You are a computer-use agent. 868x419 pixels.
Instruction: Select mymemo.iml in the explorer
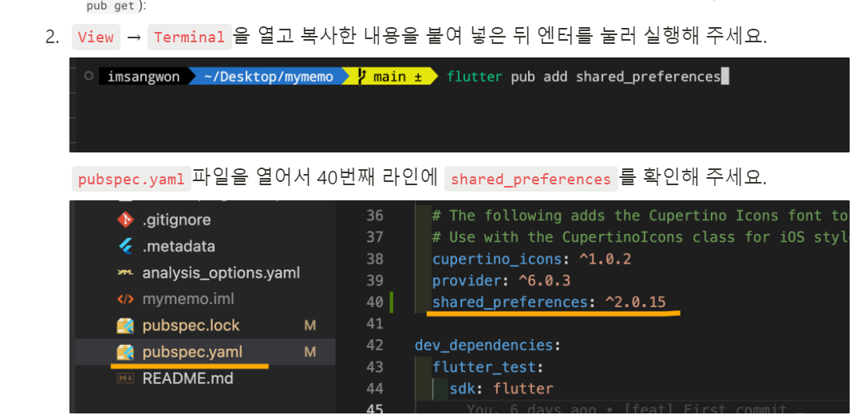coord(188,299)
